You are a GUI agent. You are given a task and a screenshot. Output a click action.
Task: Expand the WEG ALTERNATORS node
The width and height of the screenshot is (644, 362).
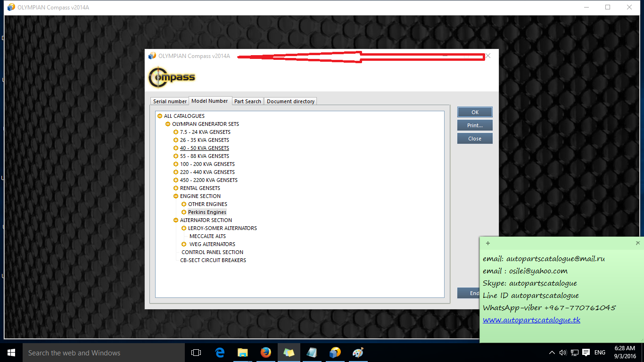[x=184, y=244]
